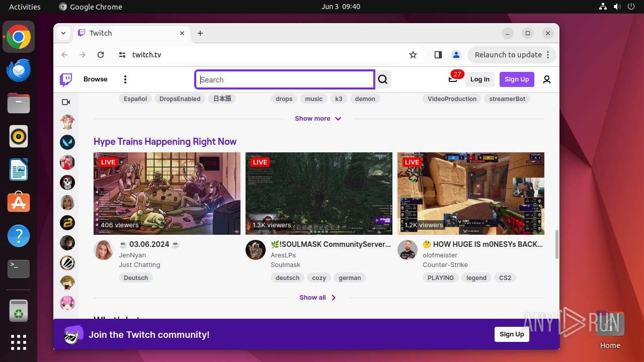Focus the Twitch search field

(x=285, y=79)
